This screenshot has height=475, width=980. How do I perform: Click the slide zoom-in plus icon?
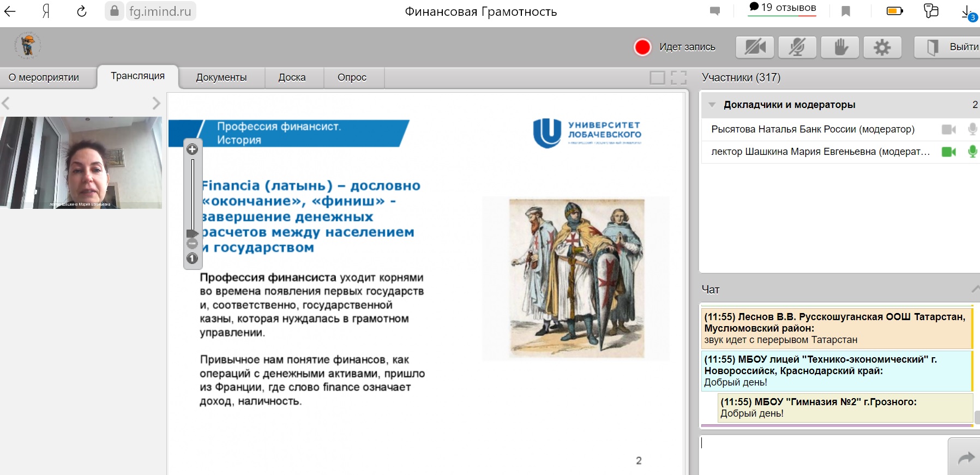192,149
